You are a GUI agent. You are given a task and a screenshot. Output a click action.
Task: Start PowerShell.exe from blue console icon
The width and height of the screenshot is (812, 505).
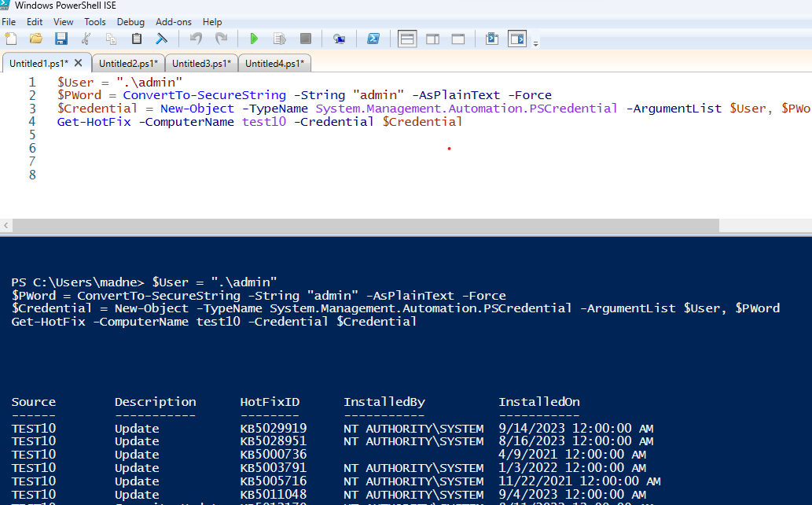point(373,39)
